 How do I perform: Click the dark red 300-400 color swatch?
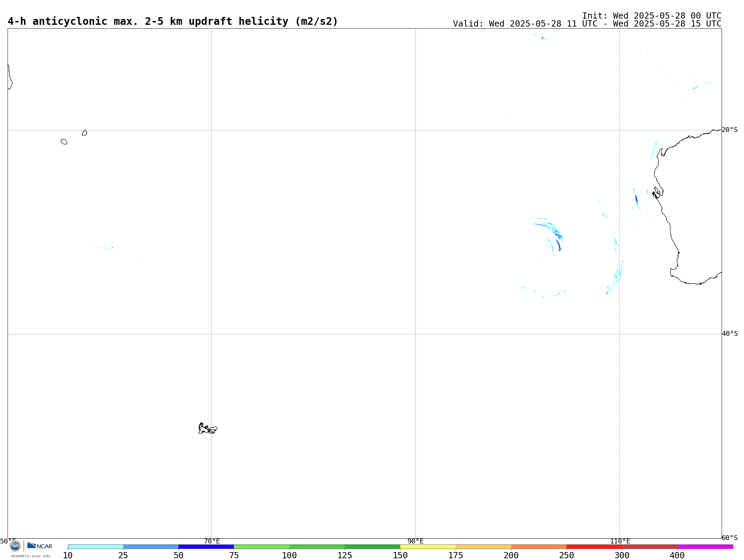(650, 547)
